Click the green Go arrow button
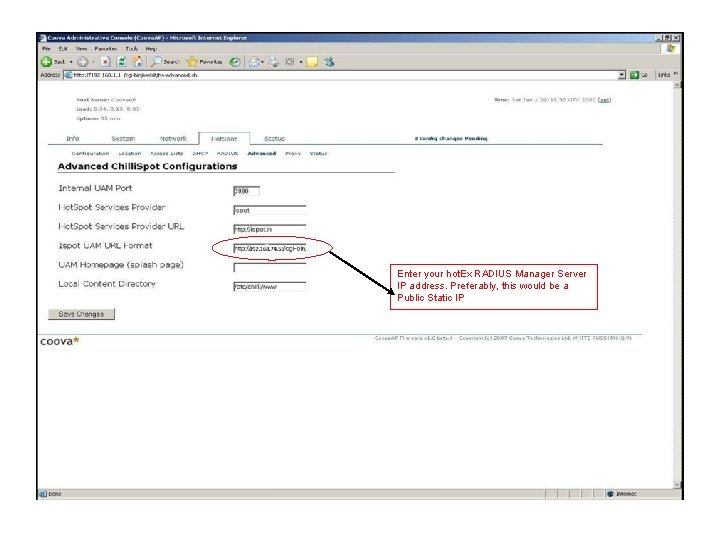The height and width of the screenshot is (540, 720). 634,75
